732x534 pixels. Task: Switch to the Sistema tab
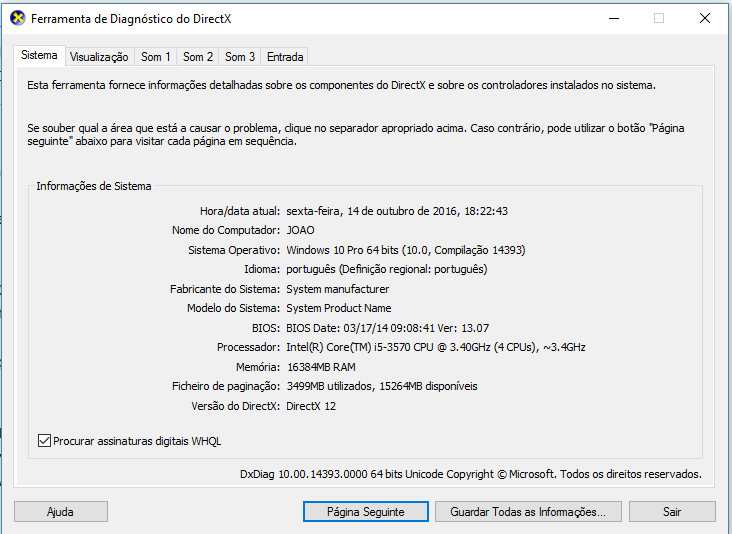click(x=39, y=56)
